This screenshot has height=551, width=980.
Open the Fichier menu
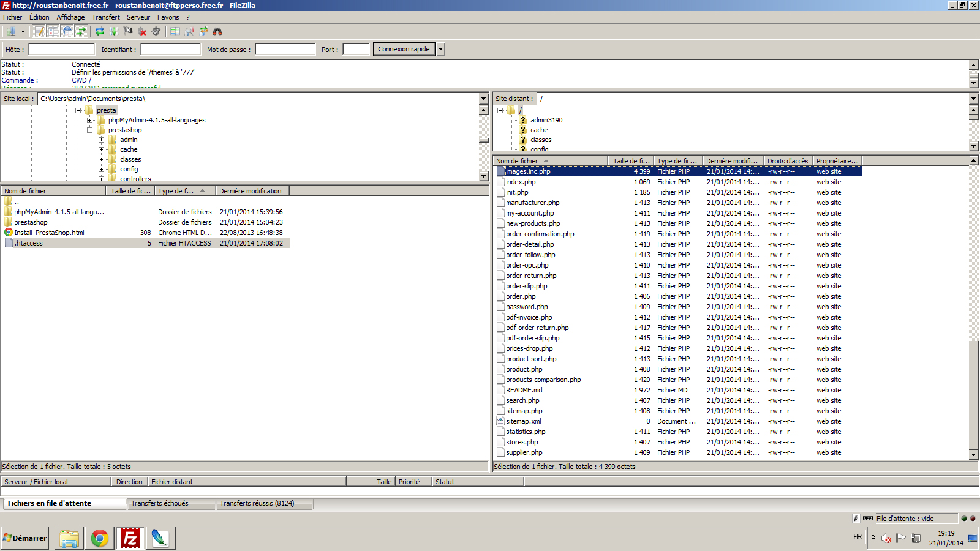[x=12, y=17]
